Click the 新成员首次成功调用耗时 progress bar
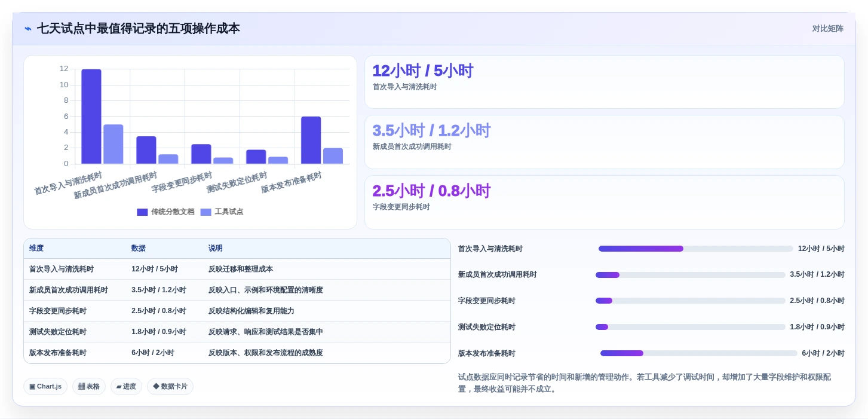 coord(691,275)
